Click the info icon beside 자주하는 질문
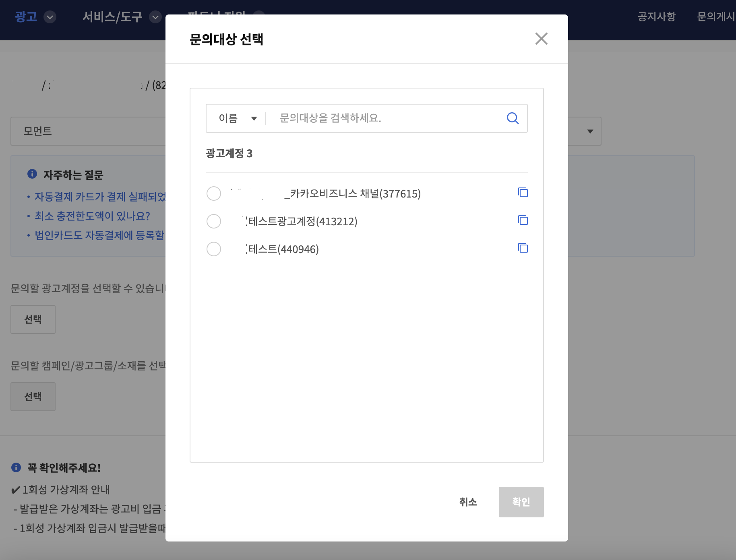 (x=32, y=174)
